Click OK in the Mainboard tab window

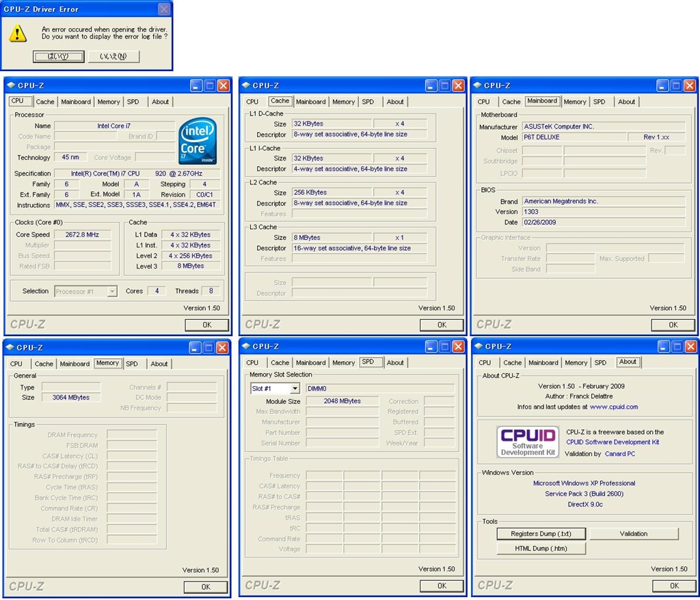click(673, 325)
